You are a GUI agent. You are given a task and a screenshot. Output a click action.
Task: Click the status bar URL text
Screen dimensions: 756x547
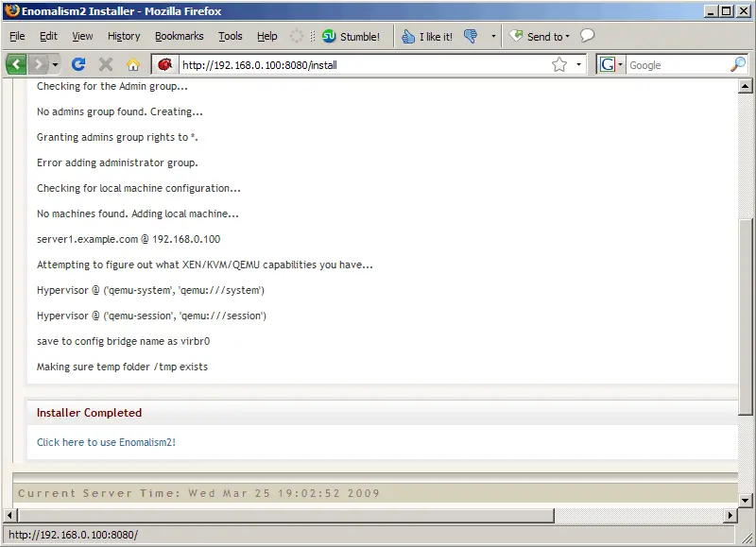(74, 535)
